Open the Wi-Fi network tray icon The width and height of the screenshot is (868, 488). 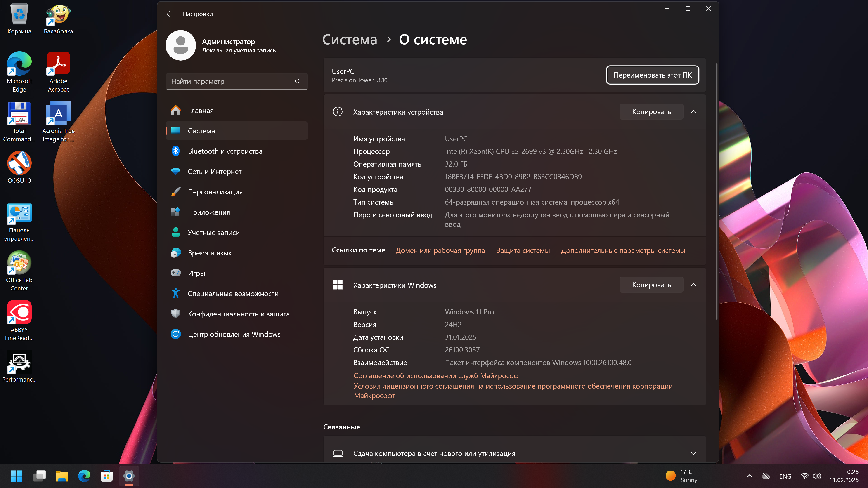click(805, 476)
